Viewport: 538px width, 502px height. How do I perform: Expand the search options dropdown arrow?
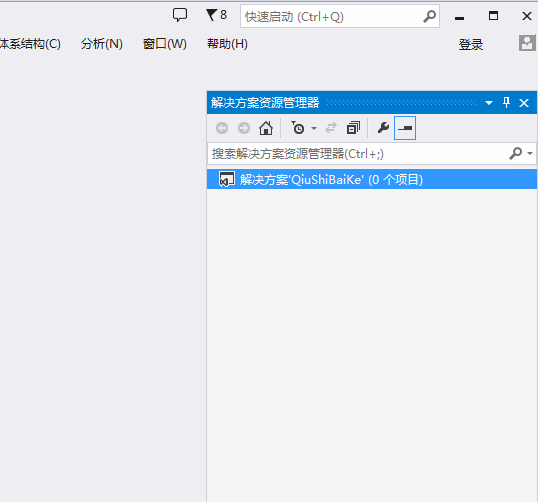[x=530, y=153]
